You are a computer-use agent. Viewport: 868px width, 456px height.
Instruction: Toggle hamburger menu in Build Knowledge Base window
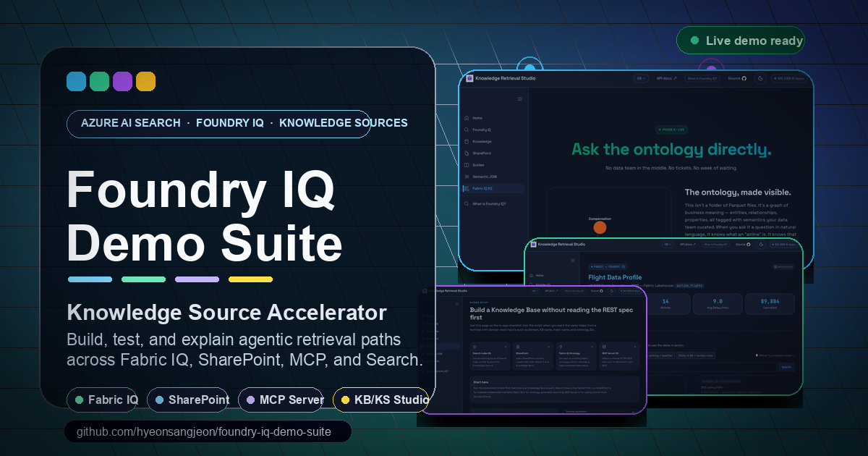point(457,304)
